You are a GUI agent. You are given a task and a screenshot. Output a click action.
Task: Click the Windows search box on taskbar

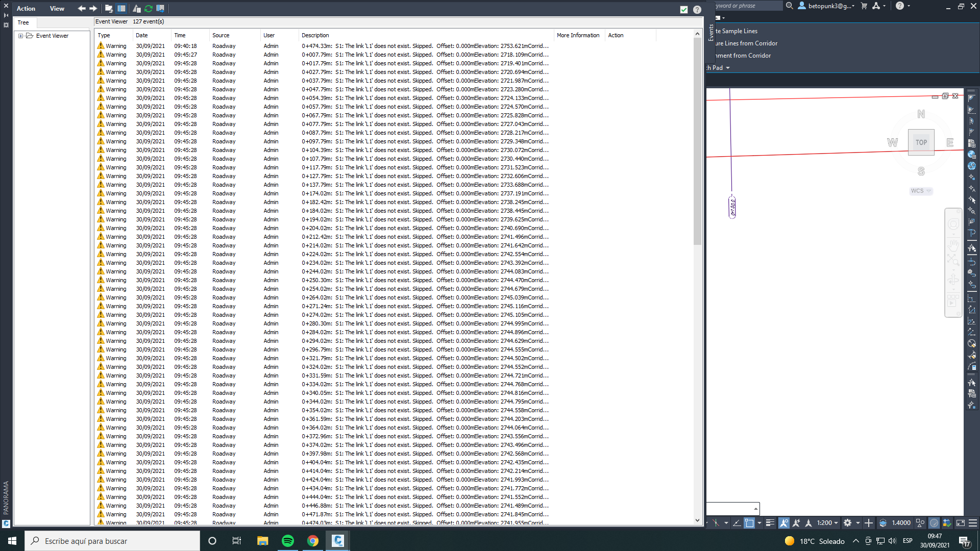(112, 541)
